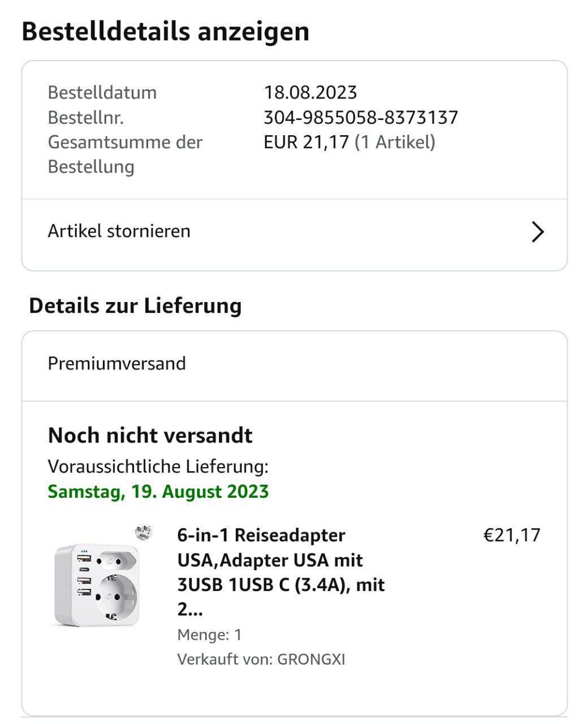
Task: Tap the Bestellnr. label
Action: [85, 118]
